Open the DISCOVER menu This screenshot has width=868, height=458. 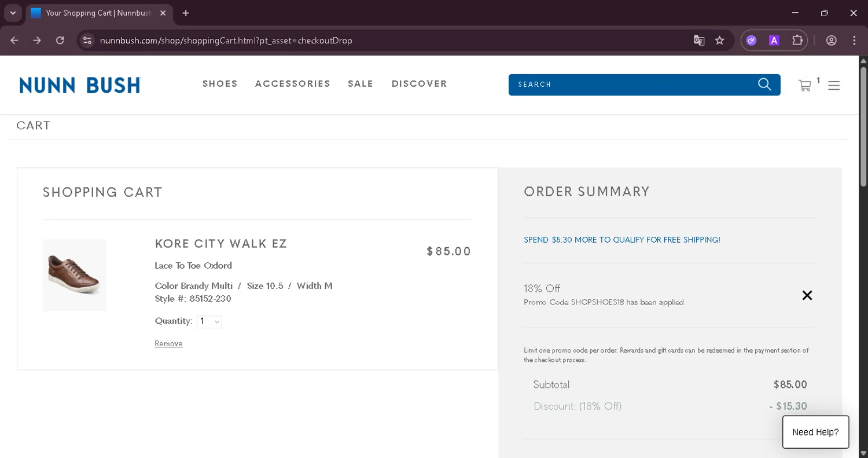click(x=420, y=84)
